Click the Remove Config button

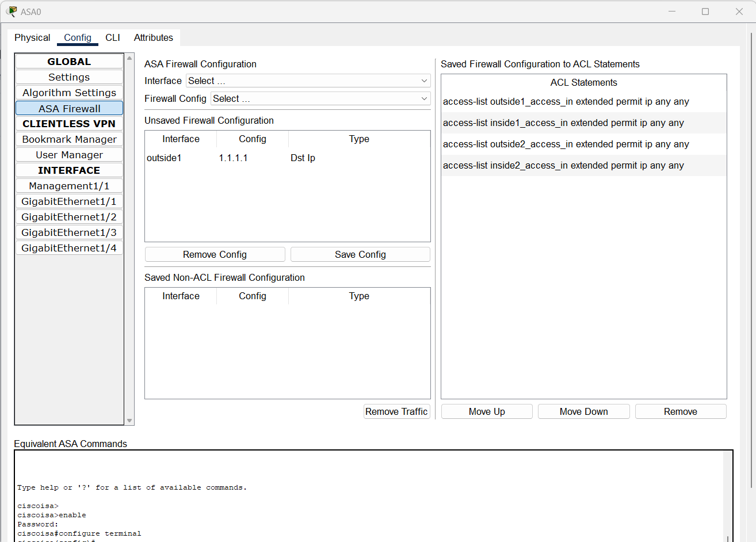click(x=215, y=254)
